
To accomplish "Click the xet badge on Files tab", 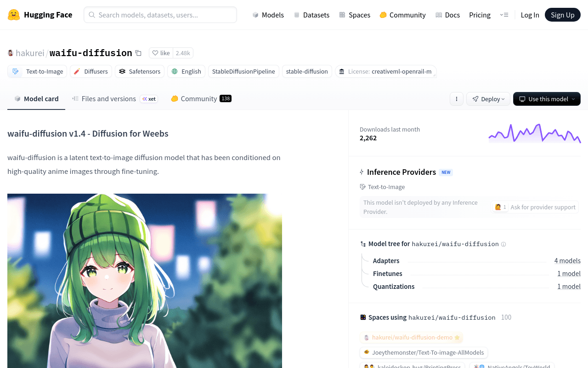I will tap(149, 99).
